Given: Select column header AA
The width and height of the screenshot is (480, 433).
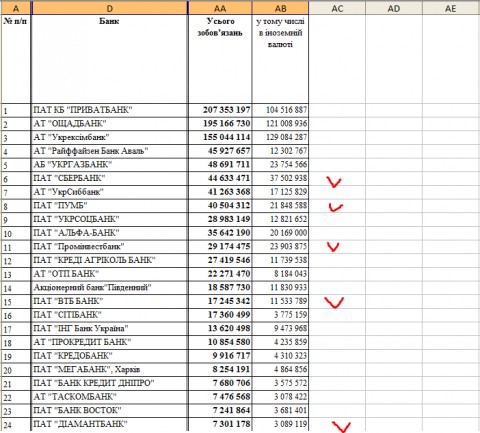Looking at the screenshot, I should click(220, 8).
